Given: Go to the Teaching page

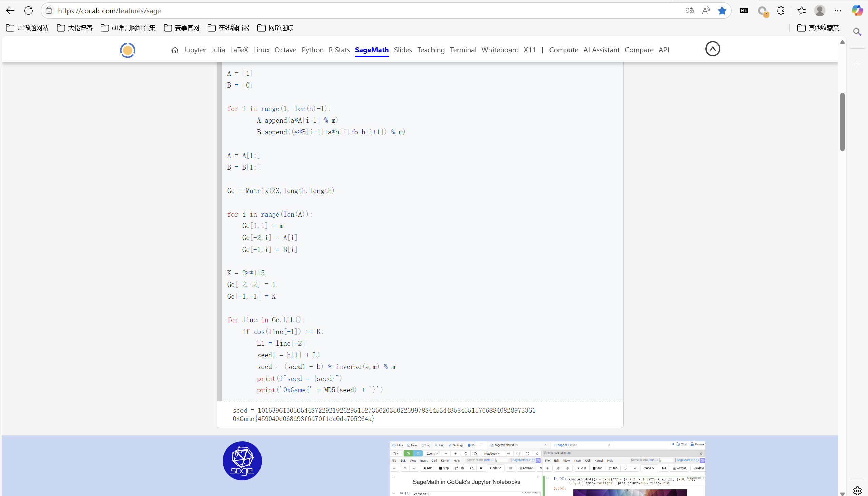Looking at the screenshot, I should coord(431,50).
